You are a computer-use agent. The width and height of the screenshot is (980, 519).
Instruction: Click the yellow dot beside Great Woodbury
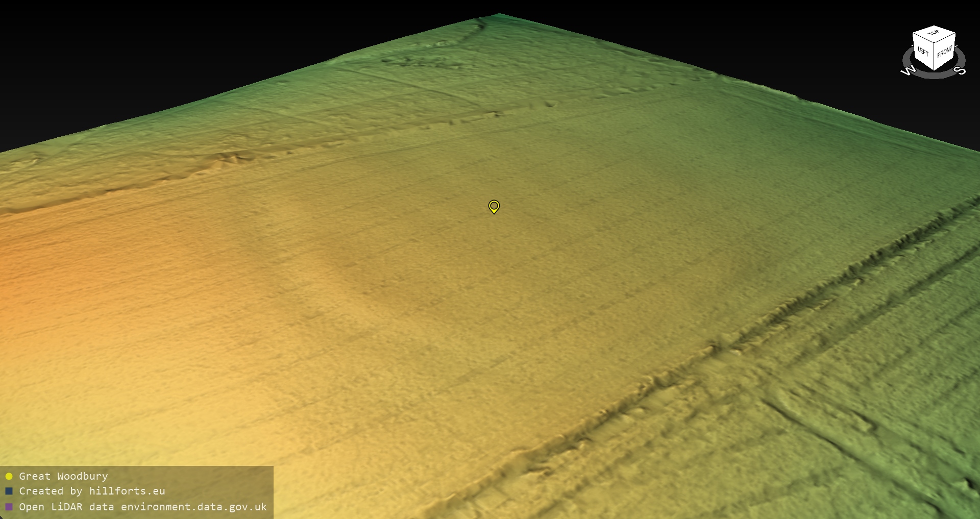coord(9,477)
